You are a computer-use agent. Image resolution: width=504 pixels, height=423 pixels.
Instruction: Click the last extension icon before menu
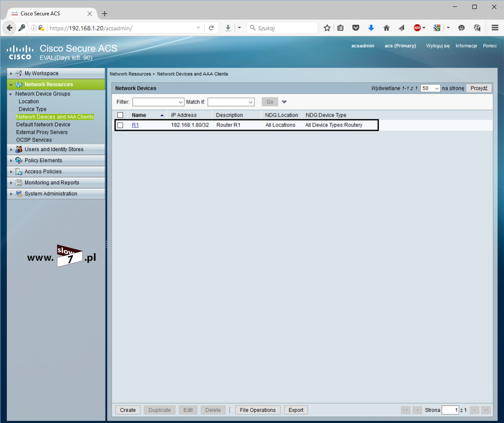(477, 28)
